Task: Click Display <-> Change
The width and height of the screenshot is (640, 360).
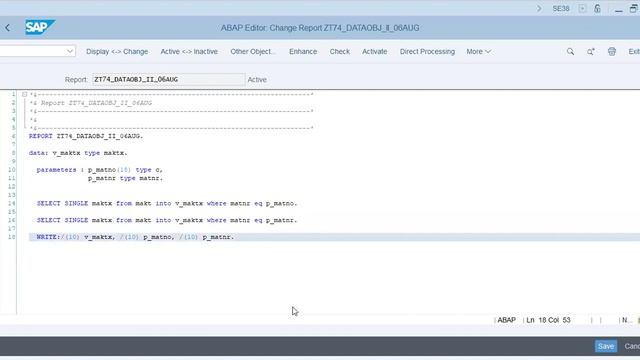Action: 117,51
